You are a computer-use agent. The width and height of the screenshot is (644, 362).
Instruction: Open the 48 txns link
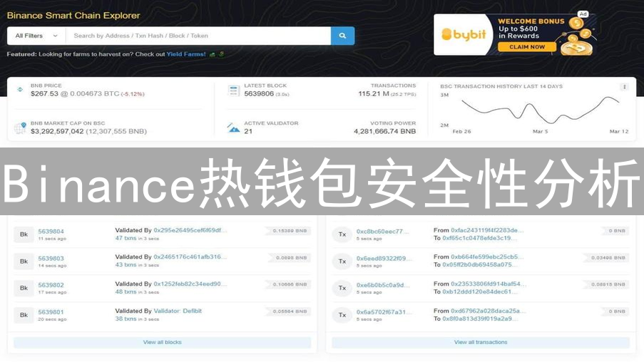(126, 292)
